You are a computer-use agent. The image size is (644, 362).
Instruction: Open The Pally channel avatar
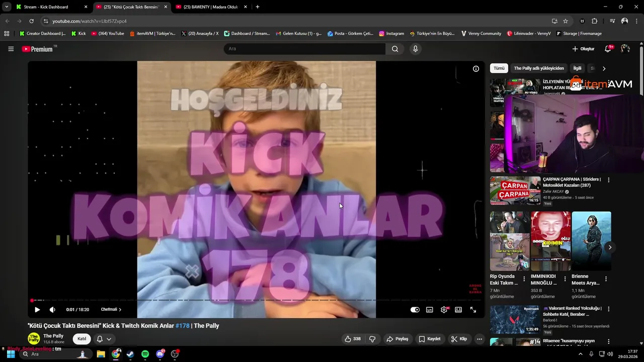point(34,339)
